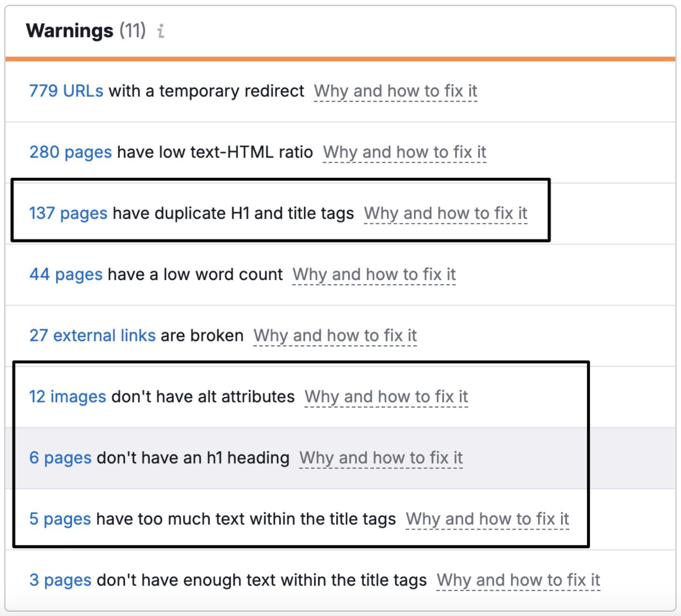Click the text 'have low text-HTML ratio'
The image size is (681, 616).
(215, 152)
